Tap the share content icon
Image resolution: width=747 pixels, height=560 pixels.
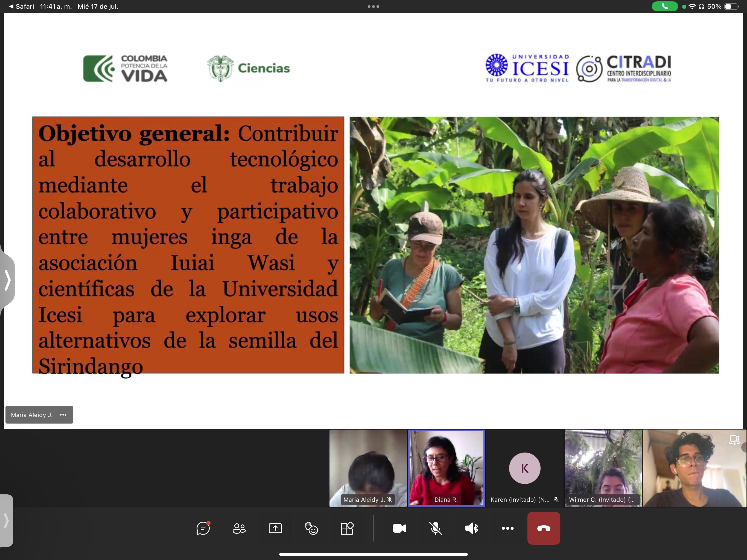(275, 529)
